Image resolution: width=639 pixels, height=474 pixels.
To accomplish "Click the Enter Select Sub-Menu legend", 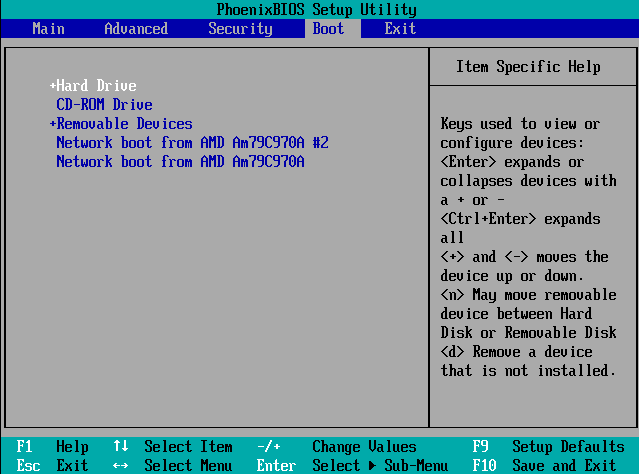I will [x=352, y=465].
